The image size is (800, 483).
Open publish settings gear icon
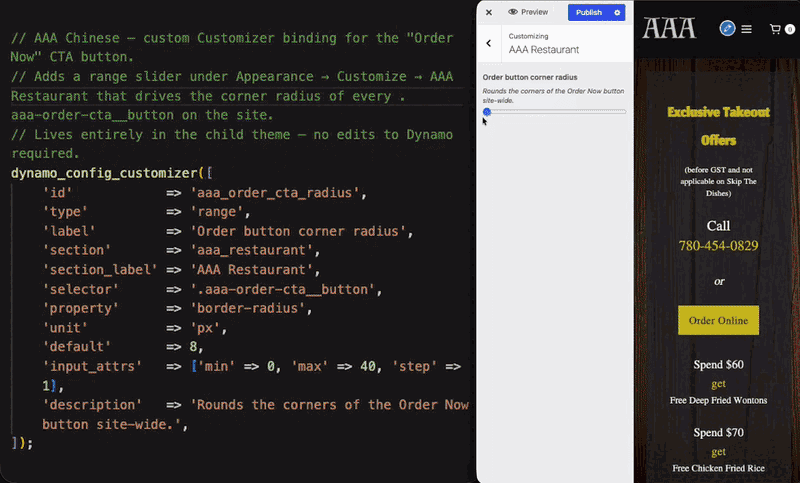(x=617, y=12)
